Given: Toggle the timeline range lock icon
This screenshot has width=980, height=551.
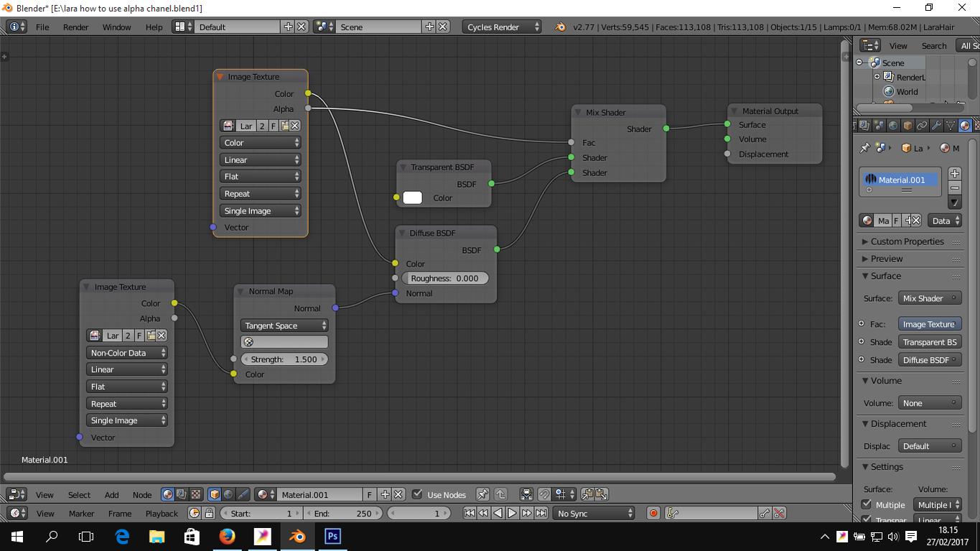Looking at the screenshot, I should 209,513.
